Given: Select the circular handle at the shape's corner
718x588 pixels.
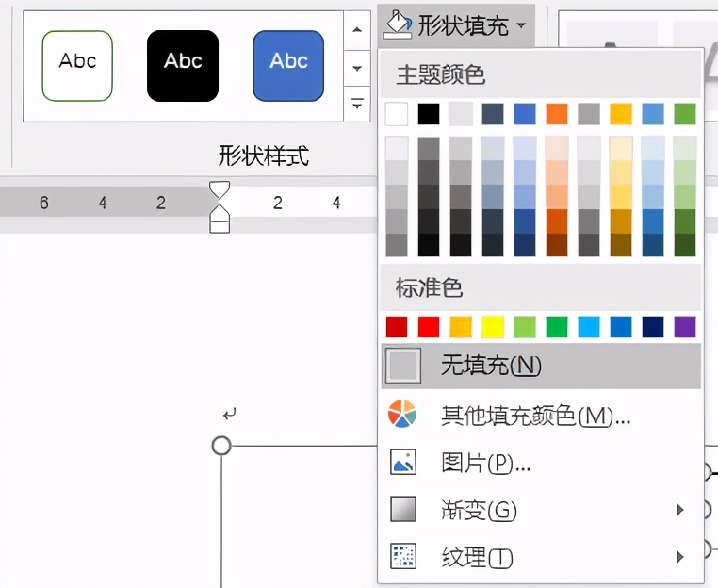Looking at the screenshot, I should [221, 446].
